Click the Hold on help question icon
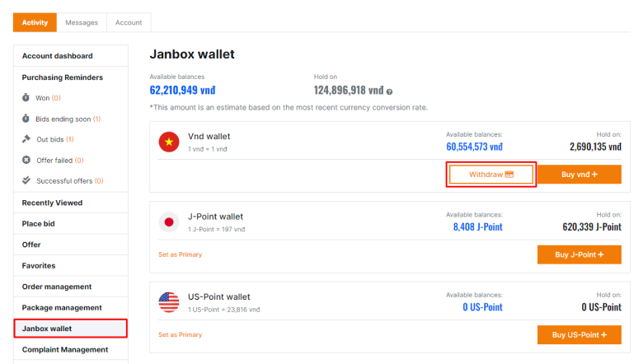This screenshot has width=643, height=364. [389, 91]
